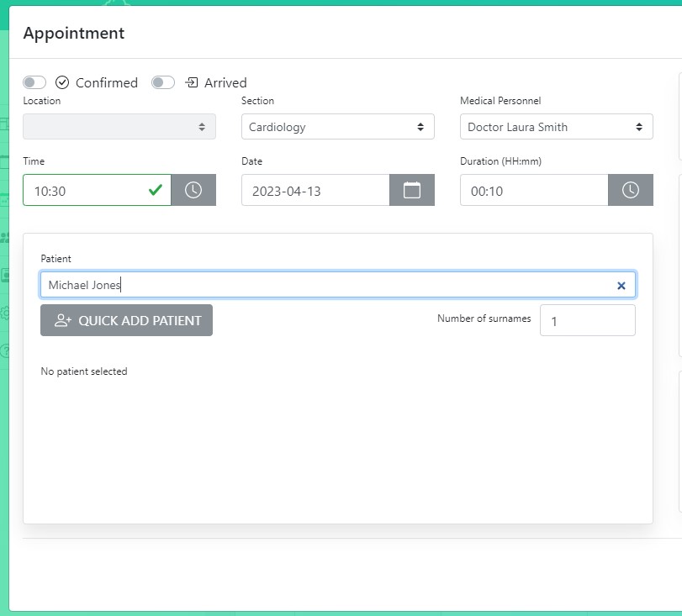
Task: Toggle the Confirmed switch on
Action: (x=34, y=82)
